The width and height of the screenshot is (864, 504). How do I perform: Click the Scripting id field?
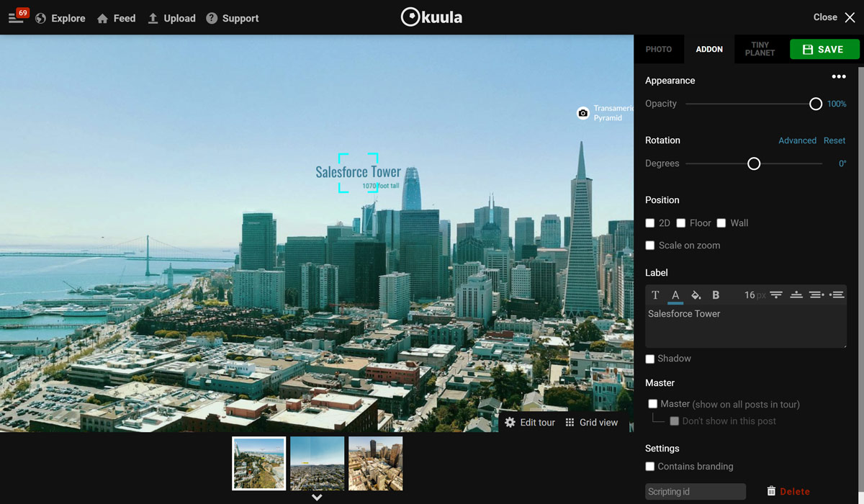tap(696, 492)
